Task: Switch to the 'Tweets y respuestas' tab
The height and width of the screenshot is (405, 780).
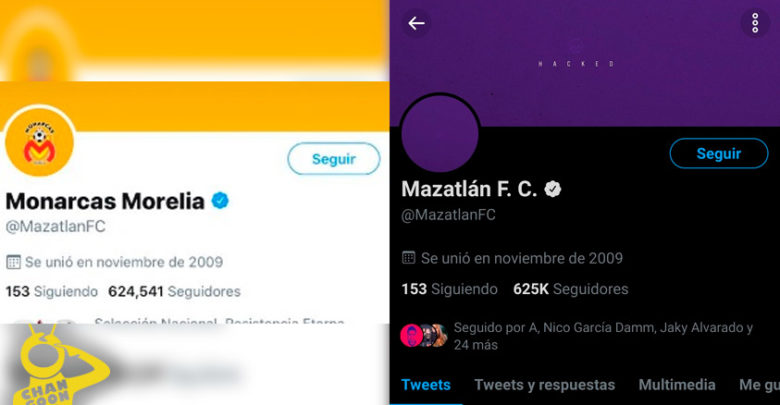Action: click(x=544, y=385)
